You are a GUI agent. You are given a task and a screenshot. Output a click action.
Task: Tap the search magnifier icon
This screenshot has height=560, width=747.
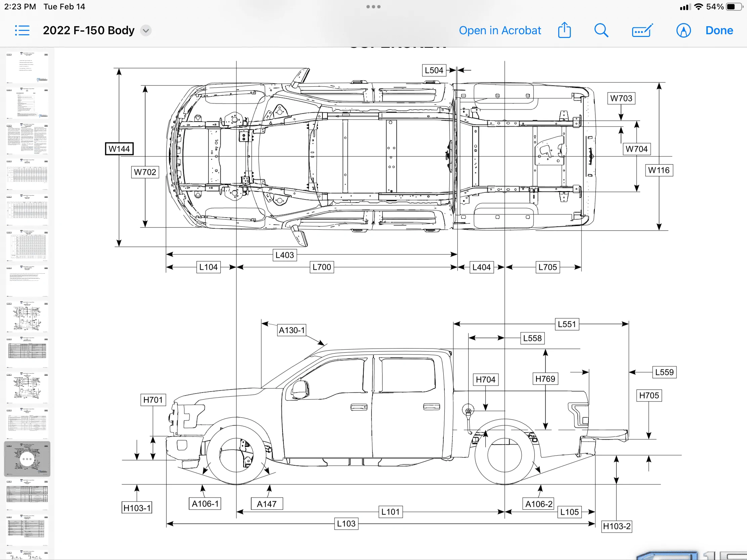tap(601, 30)
